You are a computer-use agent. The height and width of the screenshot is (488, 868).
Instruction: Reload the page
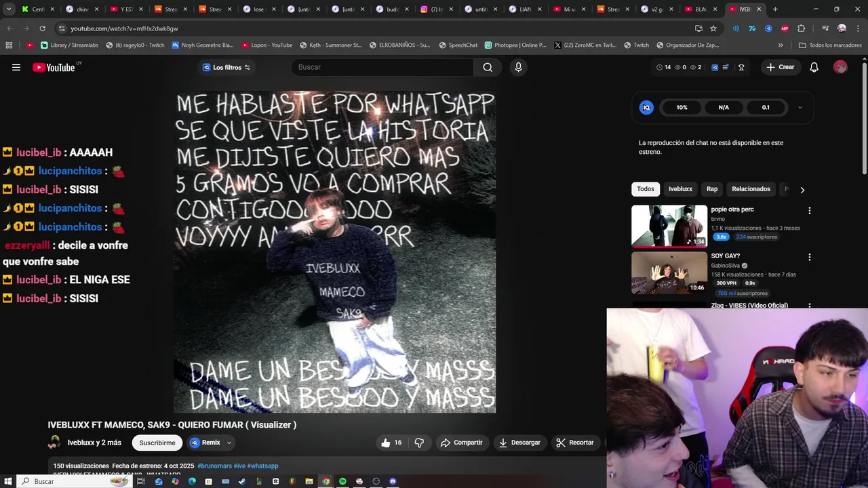(x=42, y=28)
